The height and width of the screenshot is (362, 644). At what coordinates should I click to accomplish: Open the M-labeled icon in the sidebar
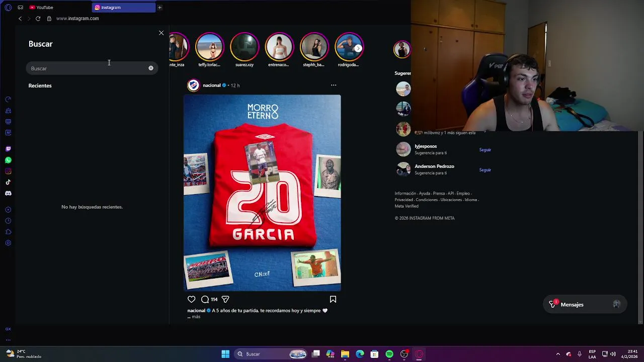click(8, 133)
